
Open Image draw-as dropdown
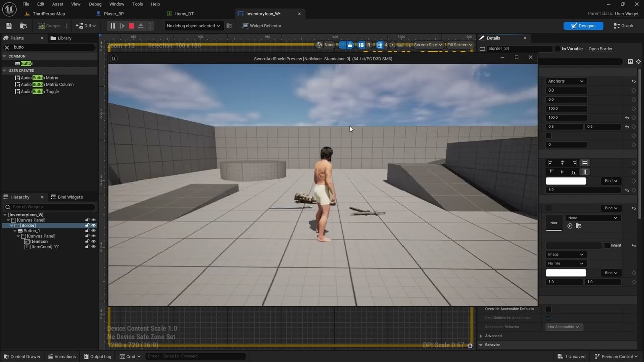[566, 255]
